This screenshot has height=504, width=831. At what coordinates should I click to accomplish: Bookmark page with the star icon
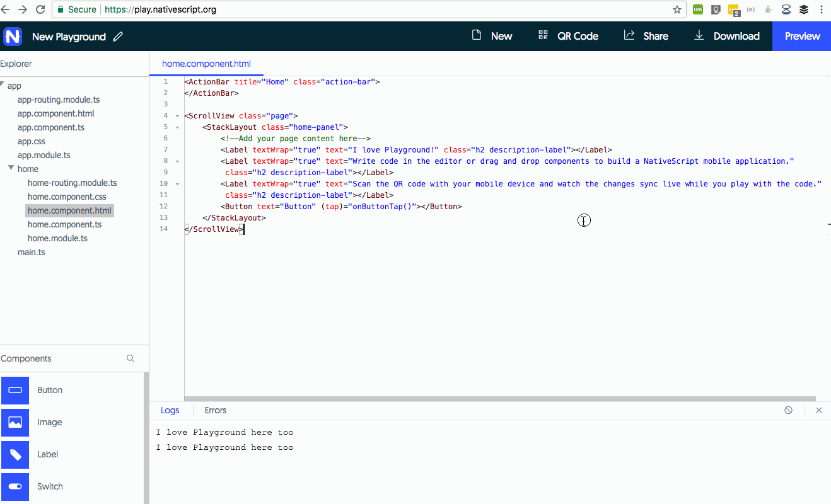pos(677,9)
